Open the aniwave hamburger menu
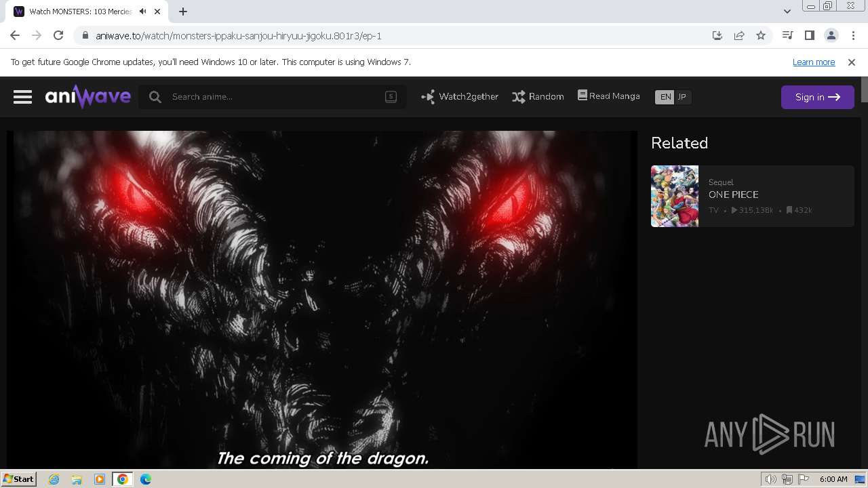Image resolution: width=868 pixels, height=488 pixels. click(x=22, y=97)
